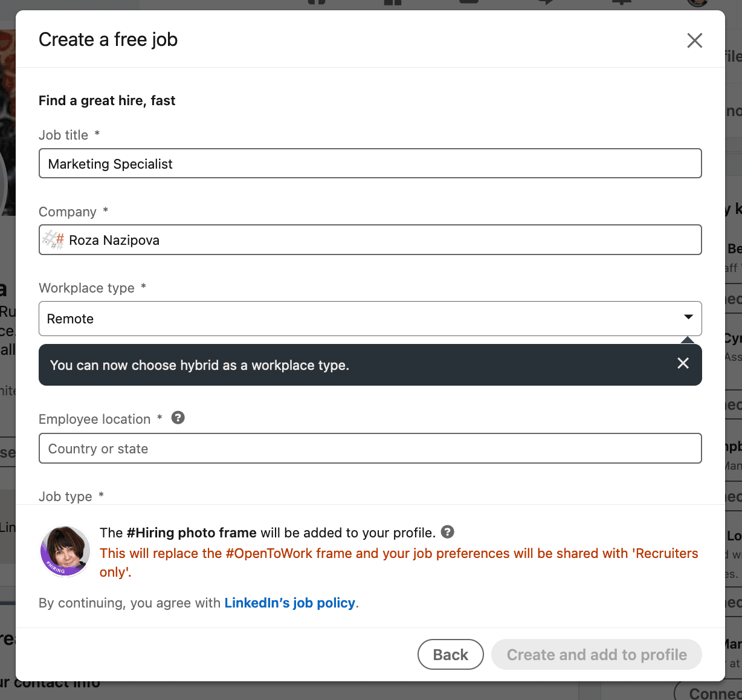Click the Country or state location field
Screen dimensions: 742x700
(370, 449)
